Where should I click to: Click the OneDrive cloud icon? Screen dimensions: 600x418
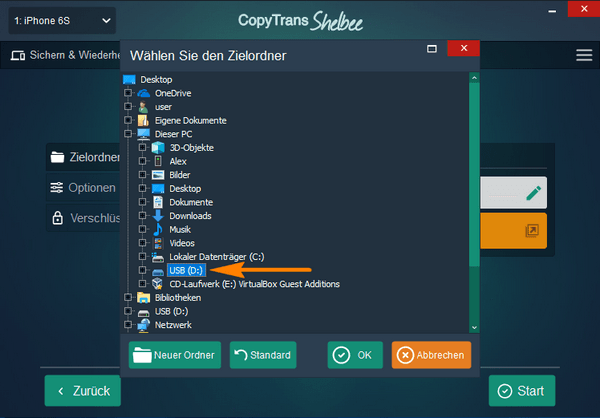click(143, 93)
